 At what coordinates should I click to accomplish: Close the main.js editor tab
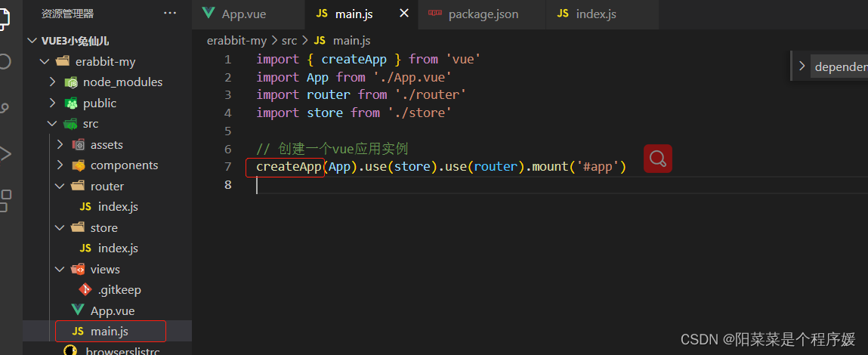pyautogui.click(x=404, y=14)
